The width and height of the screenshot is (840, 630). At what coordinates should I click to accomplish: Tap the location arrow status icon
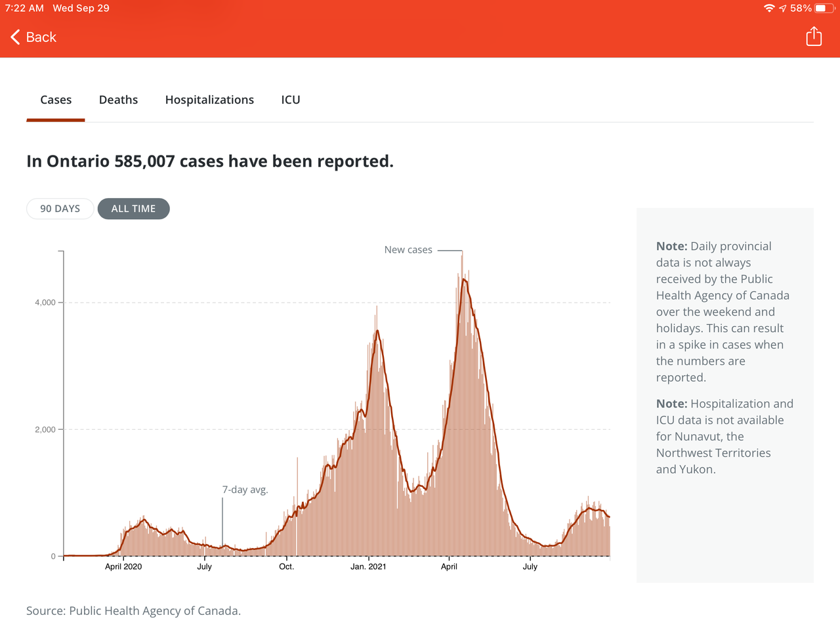[782, 9]
